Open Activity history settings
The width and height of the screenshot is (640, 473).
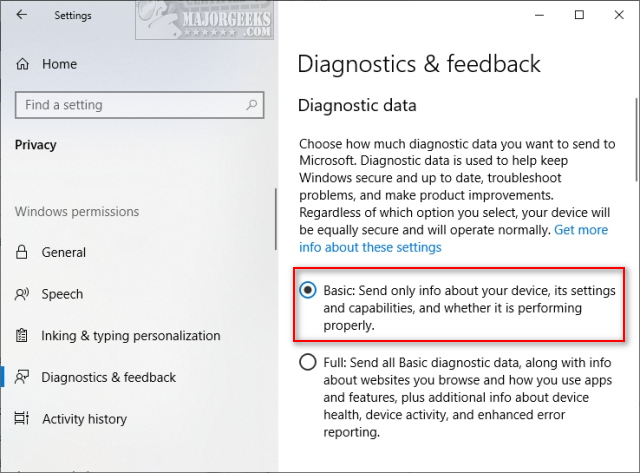pos(84,419)
